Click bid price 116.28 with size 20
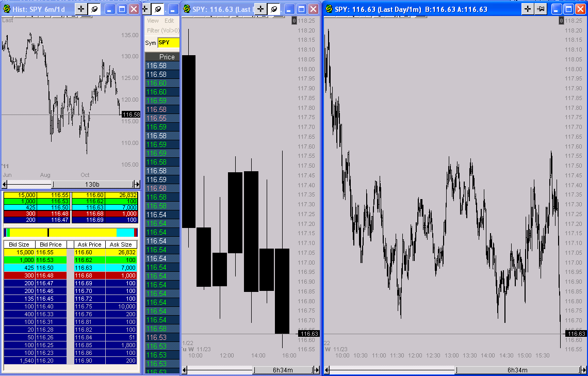The height and width of the screenshot is (376, 588). (51, 330)
